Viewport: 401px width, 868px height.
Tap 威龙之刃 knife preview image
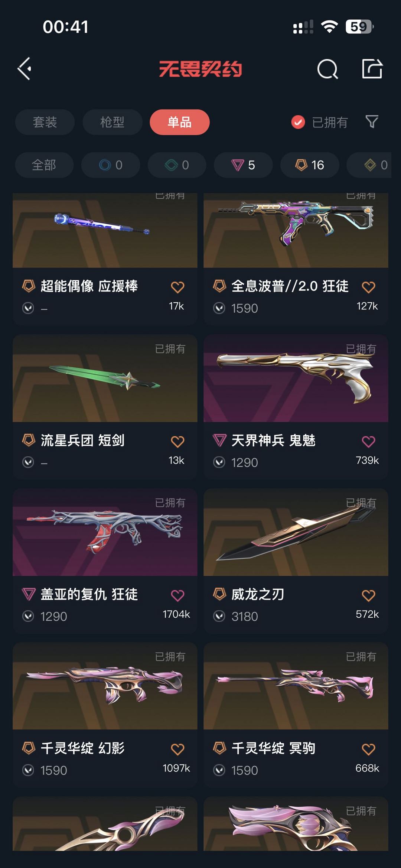point(296,532)
